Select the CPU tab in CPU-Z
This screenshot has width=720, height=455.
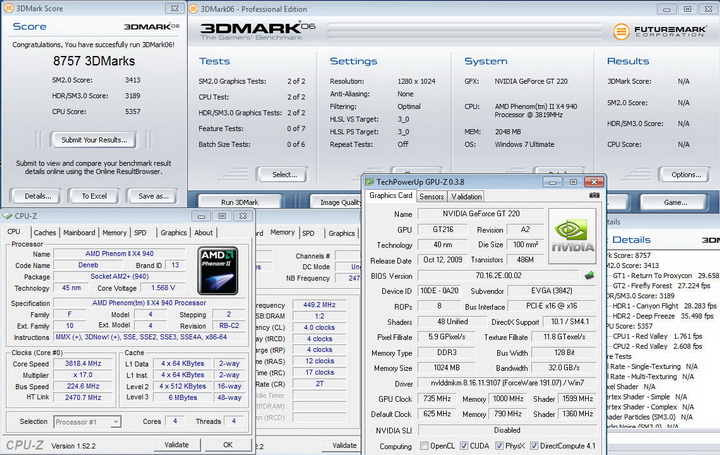(14, 232)
